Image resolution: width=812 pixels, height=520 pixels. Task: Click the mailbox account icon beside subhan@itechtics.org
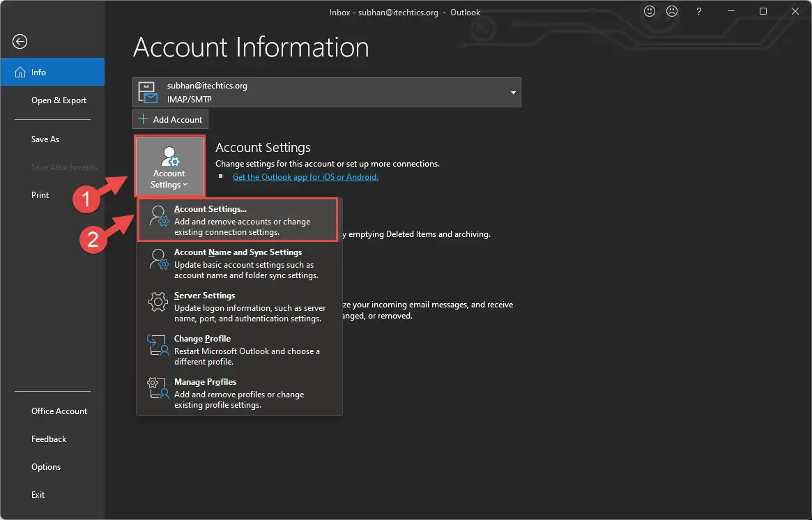tap(148, 92)
